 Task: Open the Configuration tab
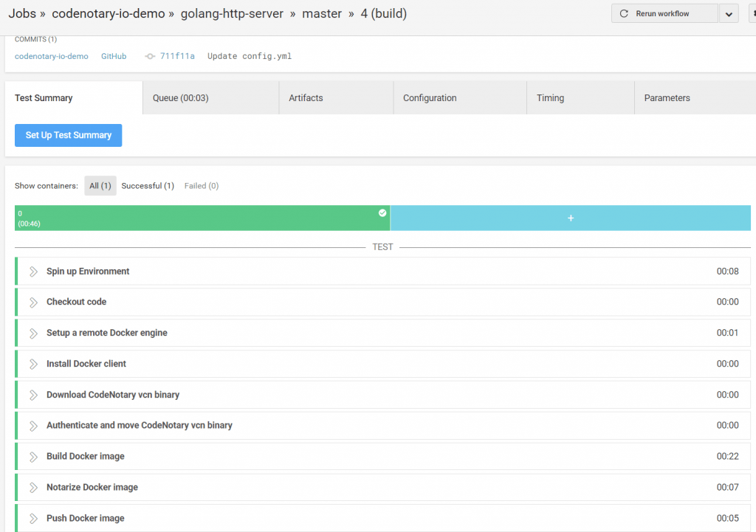tap(460, 98)
